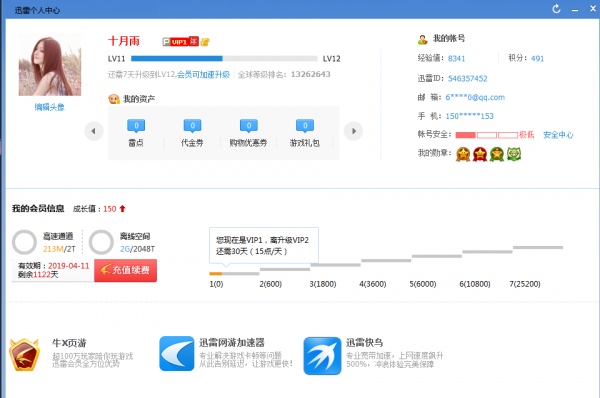This screenshot has height=398, width=600.
Task: Click the 积分 value 491
Action: click(537, 59)
